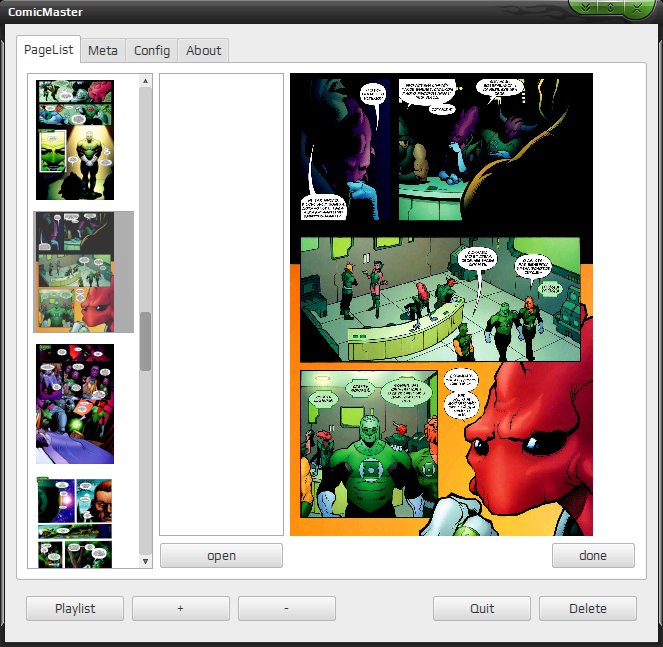This screenshot has height=647, width=663.
Task: Open the Meta tab
Action: 103,51
